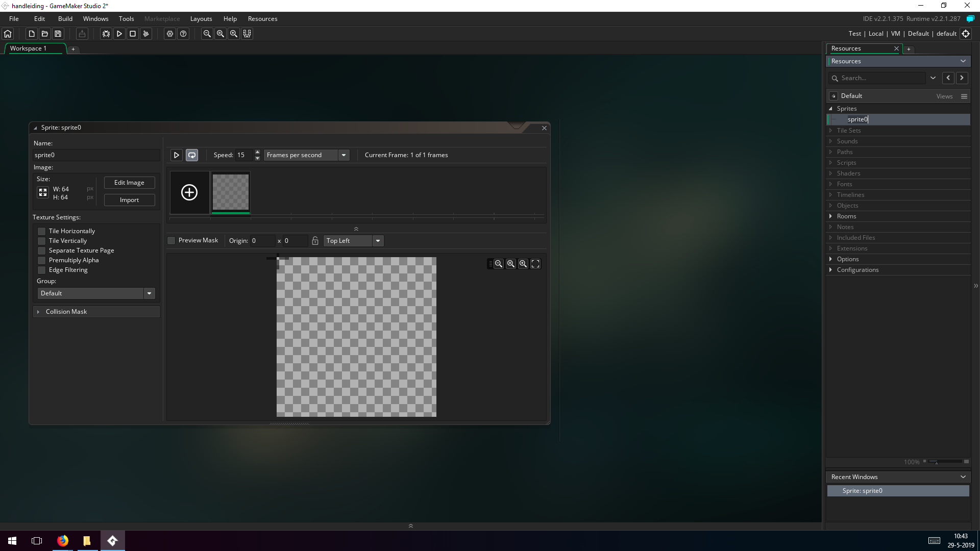Click the Clean brush icon in toolbar
This screenshot has height=551, width=980.
coord(146,34)
